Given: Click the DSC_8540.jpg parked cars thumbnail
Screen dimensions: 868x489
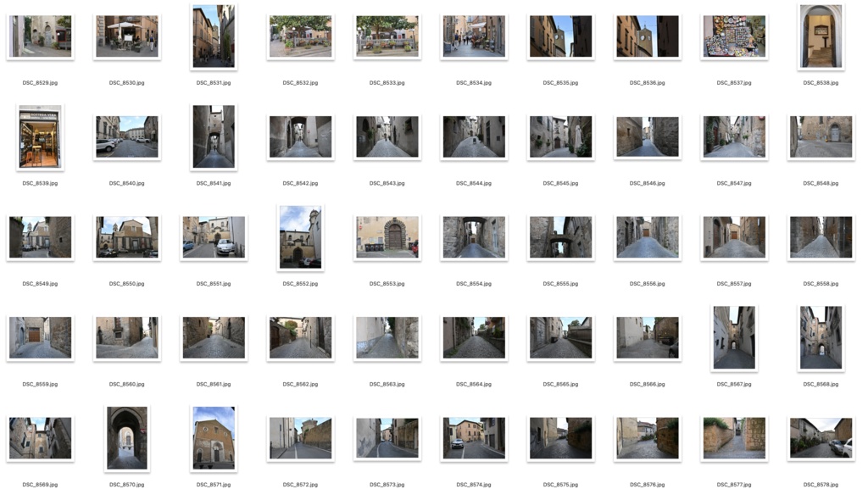Looking at the screenshot, I should point(127,136).
